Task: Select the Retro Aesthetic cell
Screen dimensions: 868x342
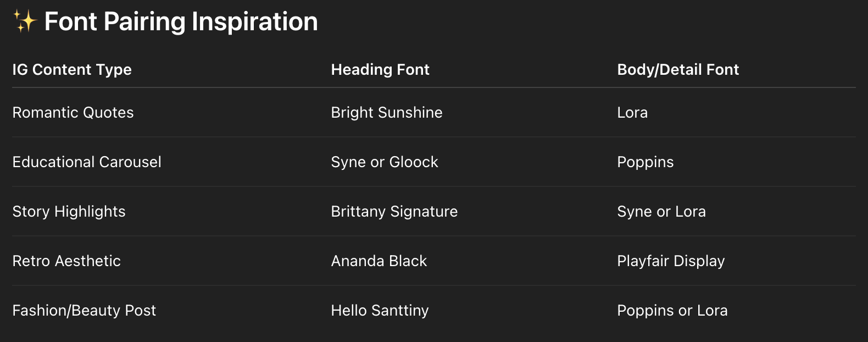Action: click(x=66, y=261)
